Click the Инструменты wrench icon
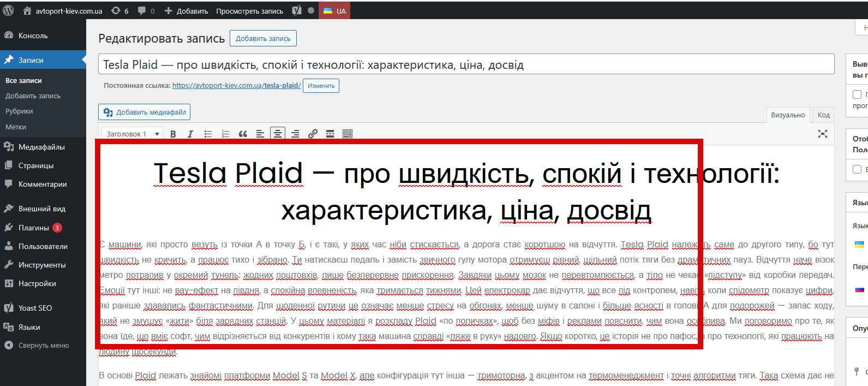Screen dimensions: 868x386 [9, 265]
